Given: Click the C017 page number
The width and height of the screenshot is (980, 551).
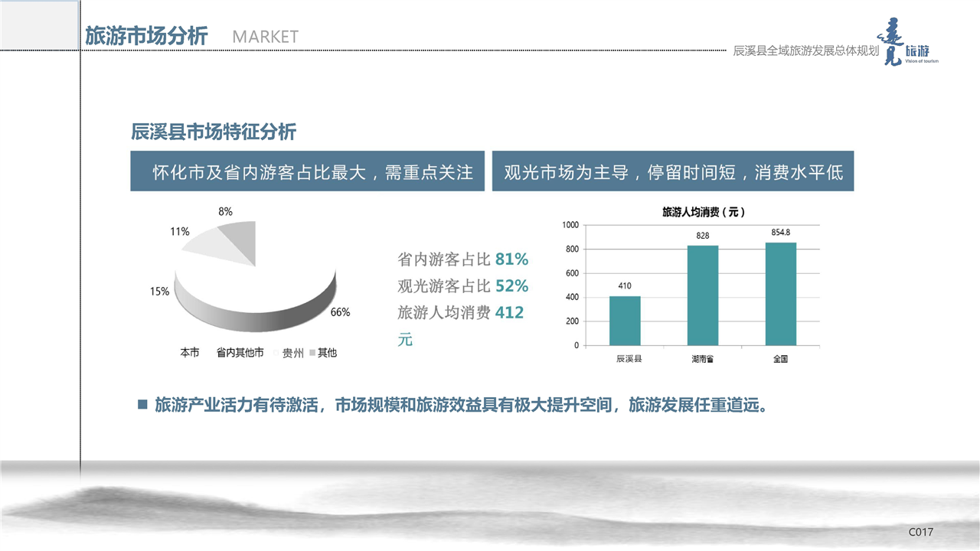Looking at the screenshot, I should [920, 532].
